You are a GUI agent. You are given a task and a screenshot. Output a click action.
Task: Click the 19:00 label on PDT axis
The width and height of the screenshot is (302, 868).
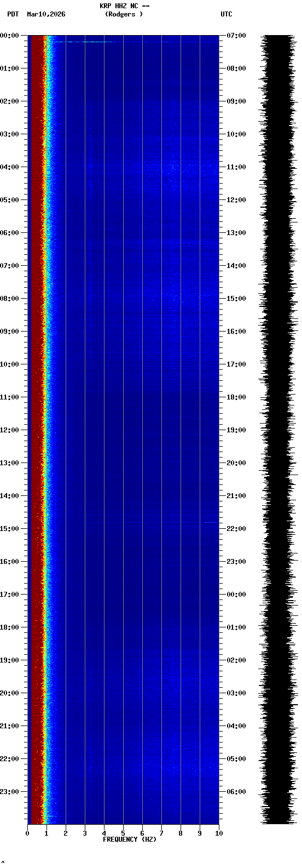(10, 660)
